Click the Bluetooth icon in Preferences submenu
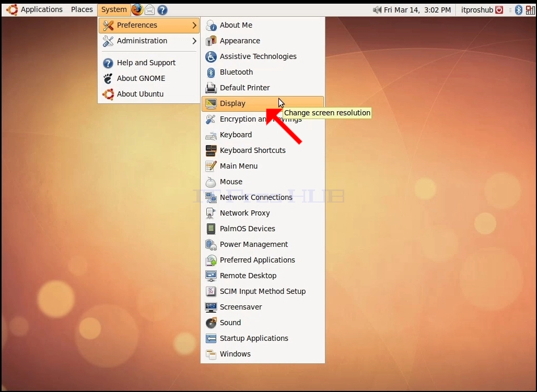This screenshot has width=537, height=392. click(x=211, y=72)
